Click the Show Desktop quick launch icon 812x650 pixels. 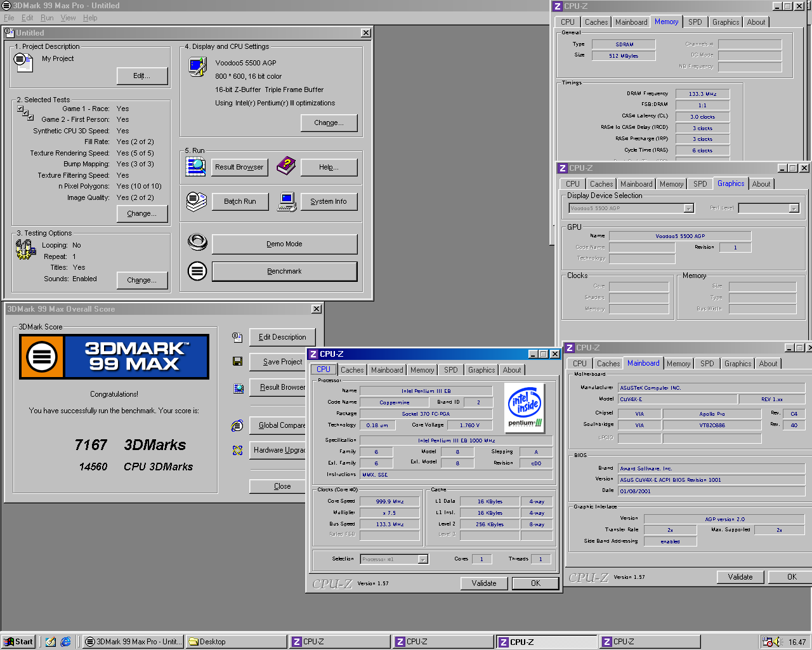pos(51,642)
